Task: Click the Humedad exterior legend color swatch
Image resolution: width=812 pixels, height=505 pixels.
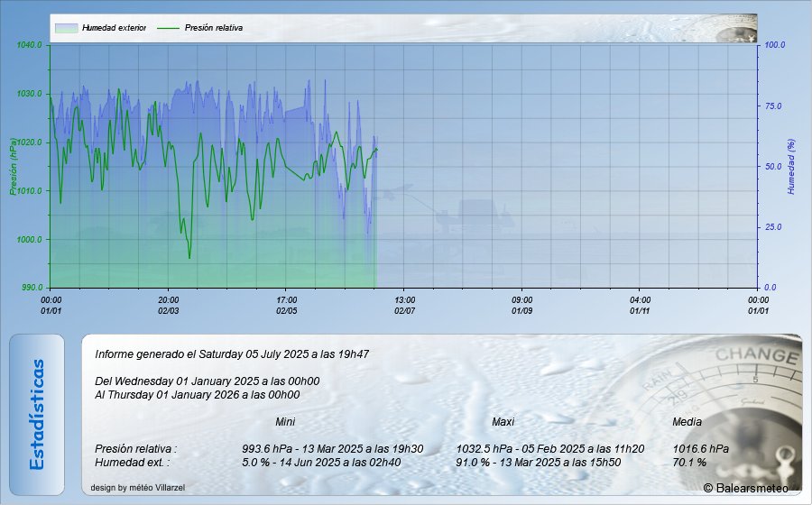Action: [x=66, y=28]
